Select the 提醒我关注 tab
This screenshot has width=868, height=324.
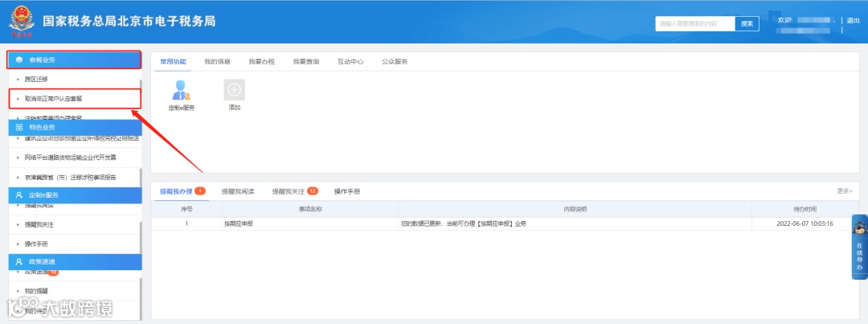pos(294,191)
